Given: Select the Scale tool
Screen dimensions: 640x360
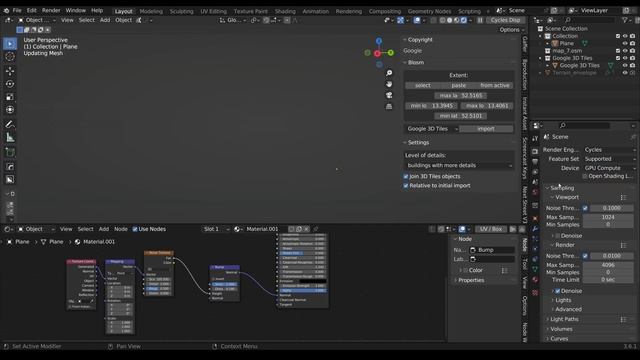Looking at the screenshot, I should click(10, 97).
